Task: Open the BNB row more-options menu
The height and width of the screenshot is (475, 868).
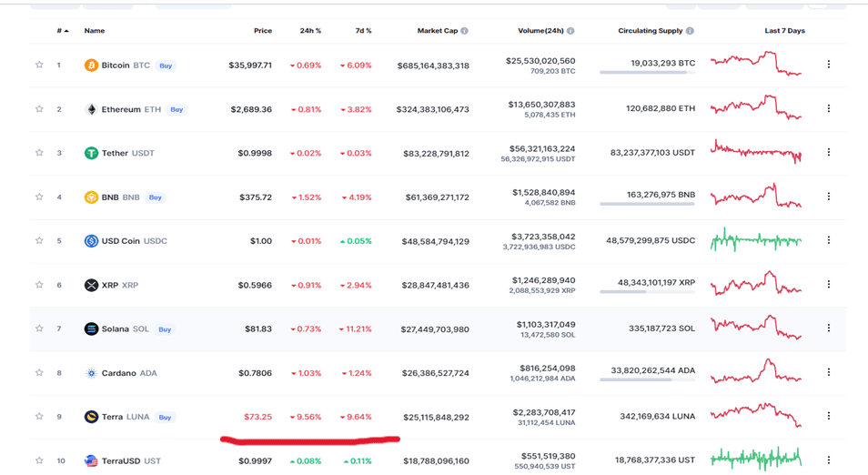Action: (829, 196)
